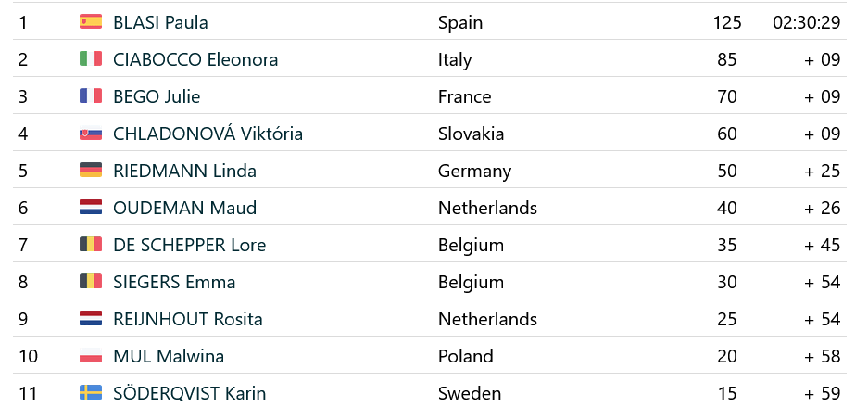Click the Slovakia flag icon
Screen dimensions: 868x407
(90, 134)
